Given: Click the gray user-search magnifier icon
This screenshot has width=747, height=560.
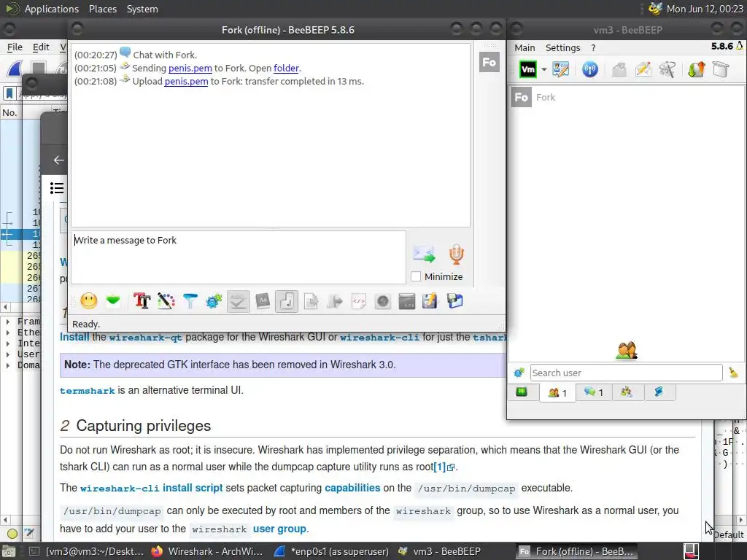Looking at the screenshot, I should coord(667,69).
